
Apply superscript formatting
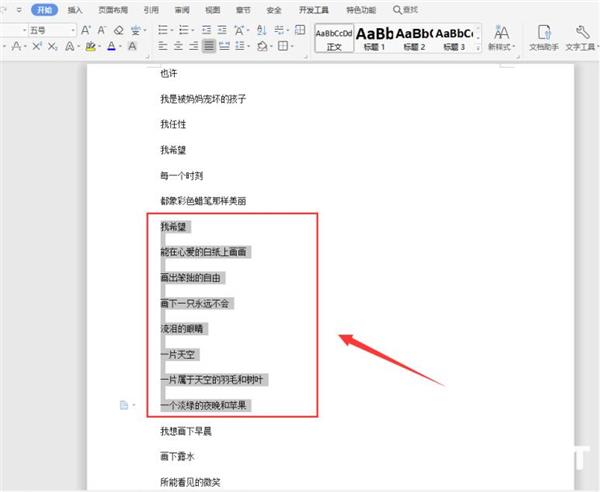37,46
